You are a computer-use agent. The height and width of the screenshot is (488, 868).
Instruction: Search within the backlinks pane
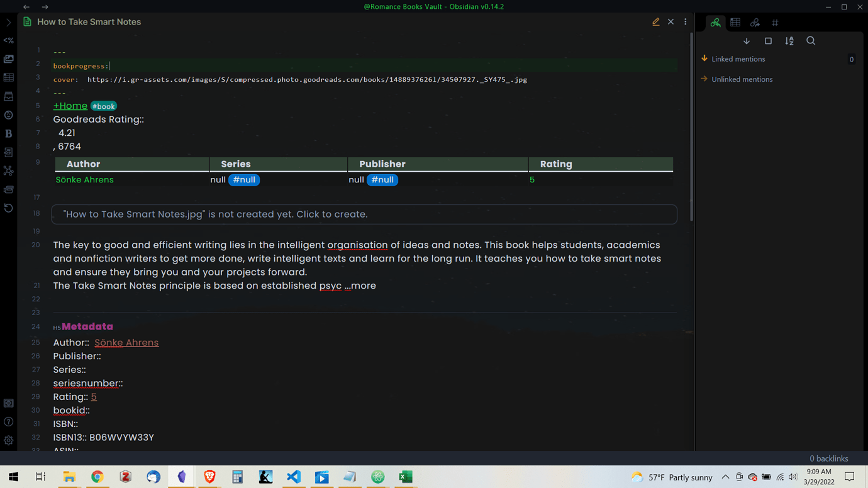(811, 40)
